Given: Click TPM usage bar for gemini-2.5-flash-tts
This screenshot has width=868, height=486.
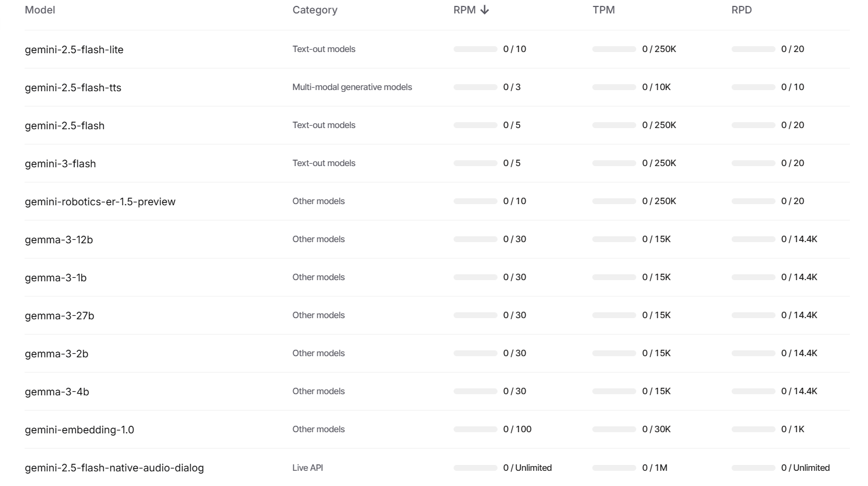Looking at the screenshot, I should 614,87.
